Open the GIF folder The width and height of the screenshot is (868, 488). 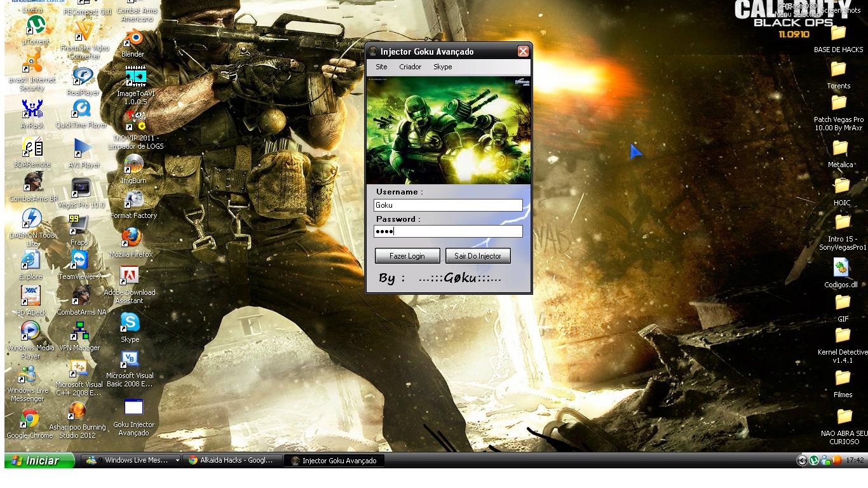(843, 308)
